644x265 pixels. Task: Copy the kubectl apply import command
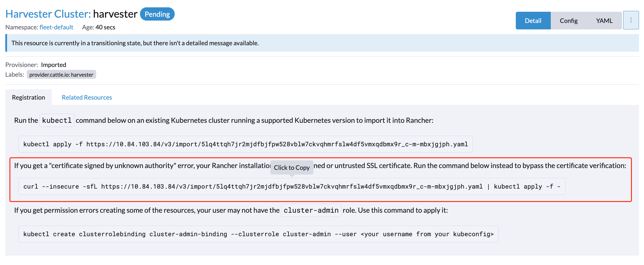[246, 144]
